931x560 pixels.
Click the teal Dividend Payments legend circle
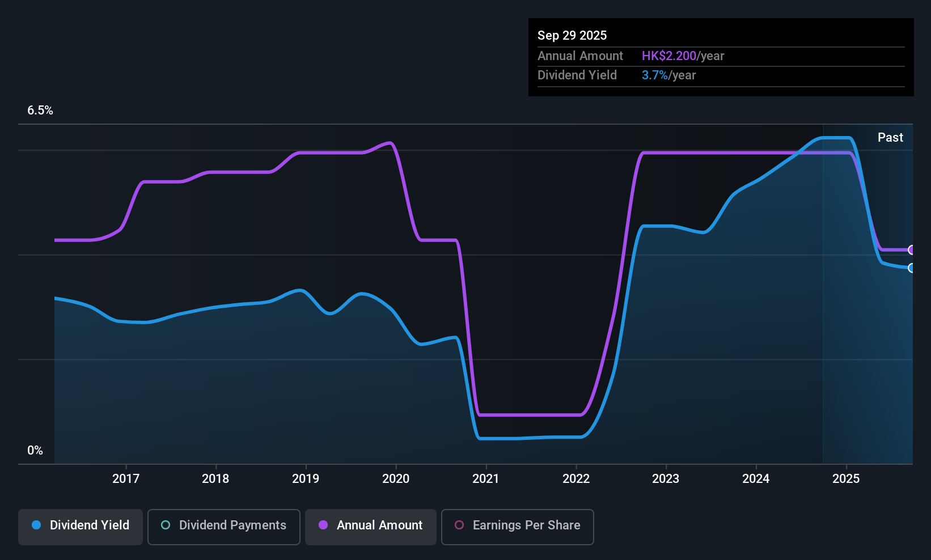click(x=166, y=525)
